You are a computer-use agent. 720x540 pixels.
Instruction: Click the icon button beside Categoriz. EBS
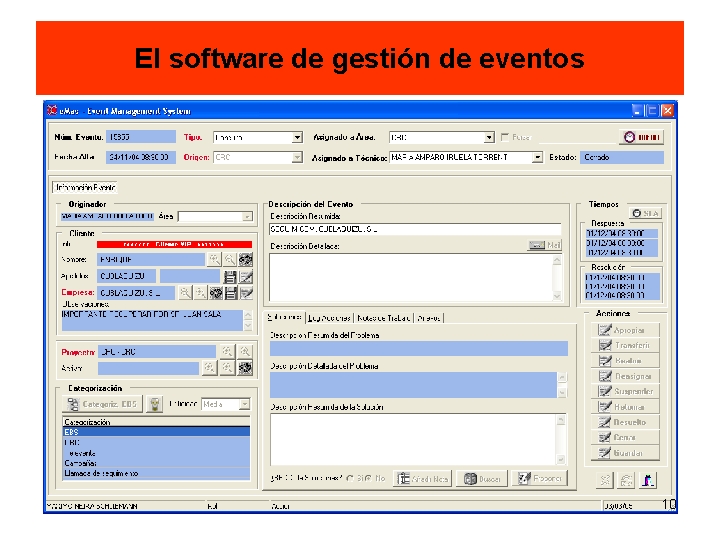(155, 404)
